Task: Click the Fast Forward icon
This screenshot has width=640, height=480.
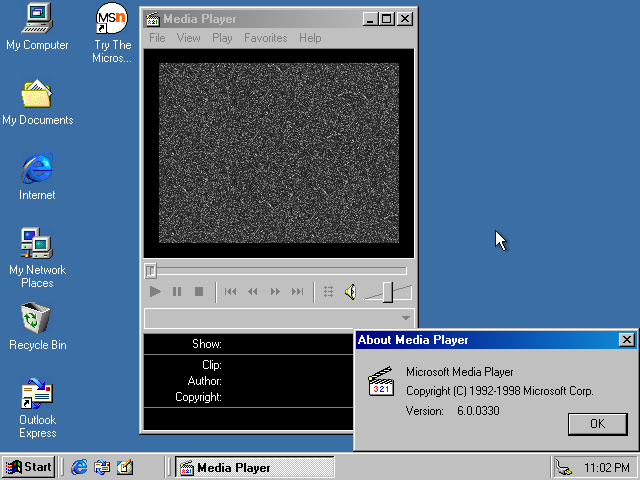Action: click(275, 291)
